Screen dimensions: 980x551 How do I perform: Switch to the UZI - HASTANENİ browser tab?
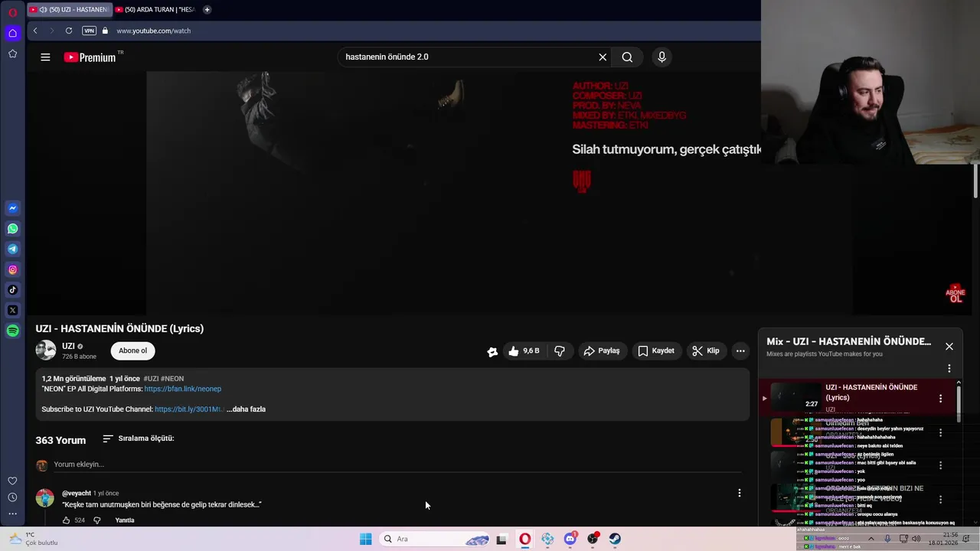68,9
